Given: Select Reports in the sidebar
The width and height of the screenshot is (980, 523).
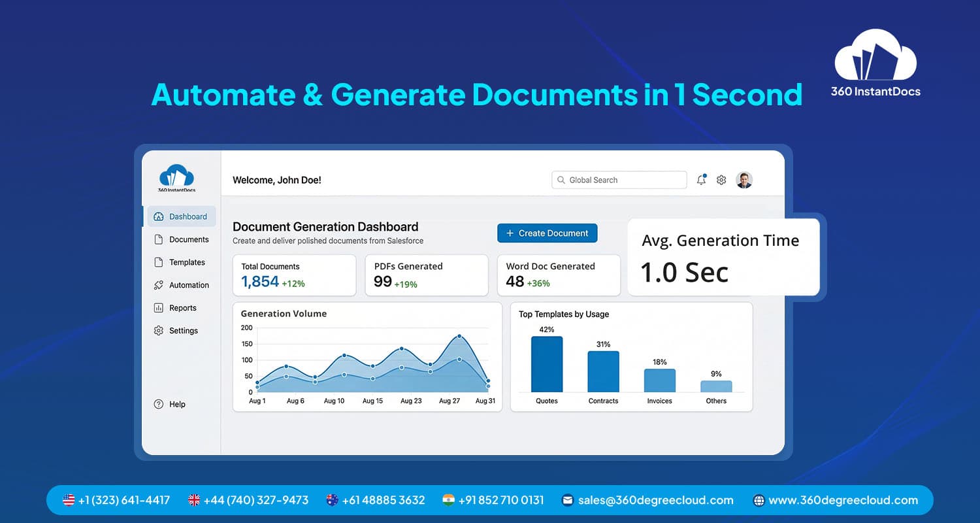Looking at the screenshot, I should (x=174, y=308).
